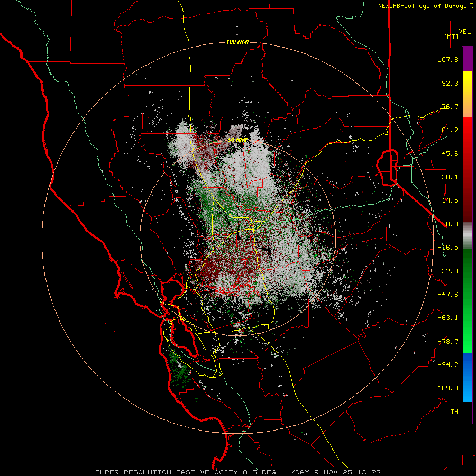
Task: Select the 30.1 legend value
Action: point(450,177)
